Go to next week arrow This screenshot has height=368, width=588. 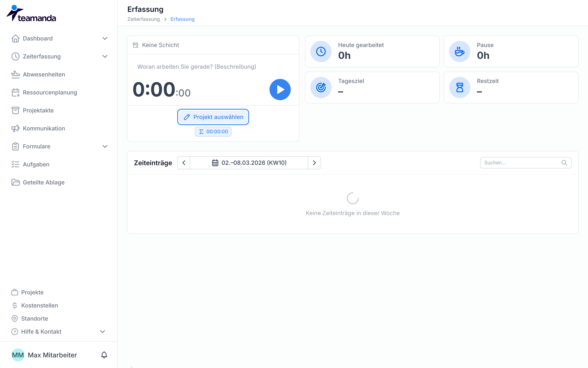[x=314, y=163]
